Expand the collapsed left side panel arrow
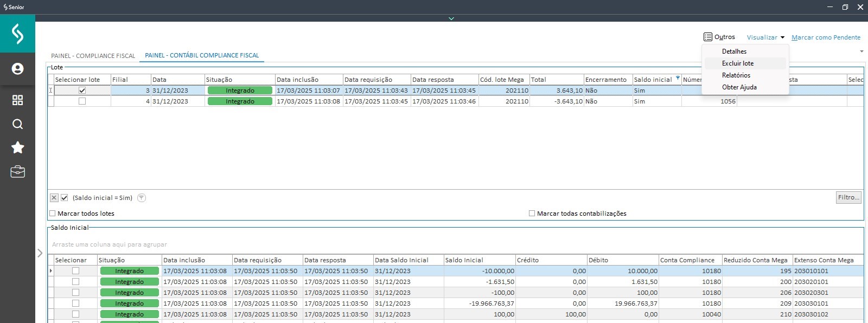868x323 pixels. (x=40, y=253)
